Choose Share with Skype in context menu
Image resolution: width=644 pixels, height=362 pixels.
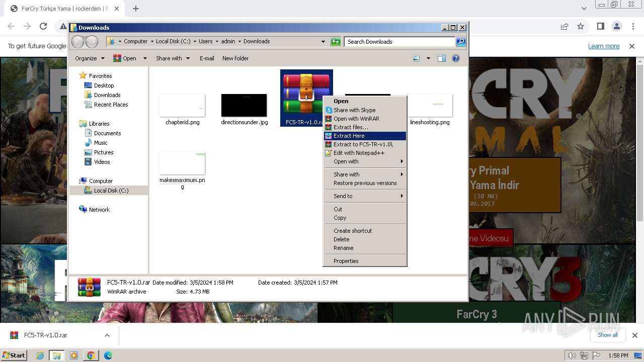(x=365, y=110)
